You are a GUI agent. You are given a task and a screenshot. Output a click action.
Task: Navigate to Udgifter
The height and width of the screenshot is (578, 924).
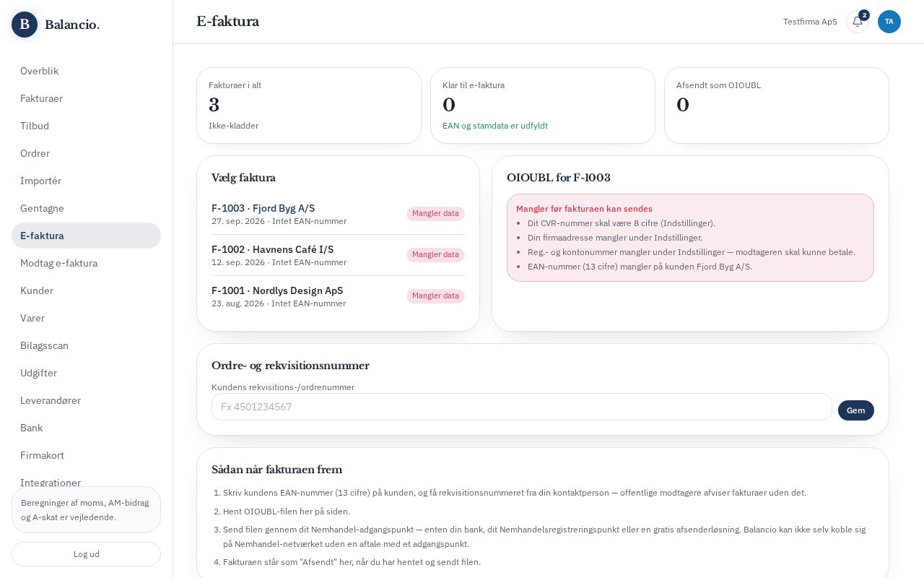coord(86,373)
